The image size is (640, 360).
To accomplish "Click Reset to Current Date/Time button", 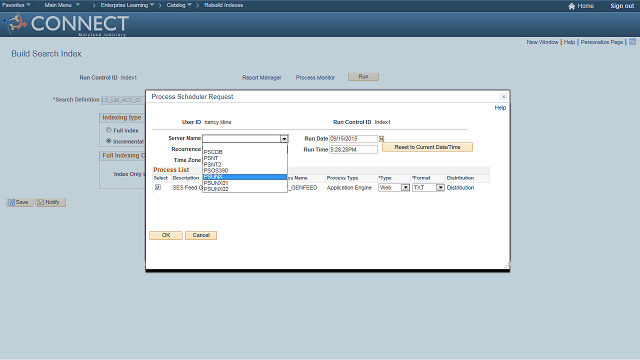I will pos(427,147).
